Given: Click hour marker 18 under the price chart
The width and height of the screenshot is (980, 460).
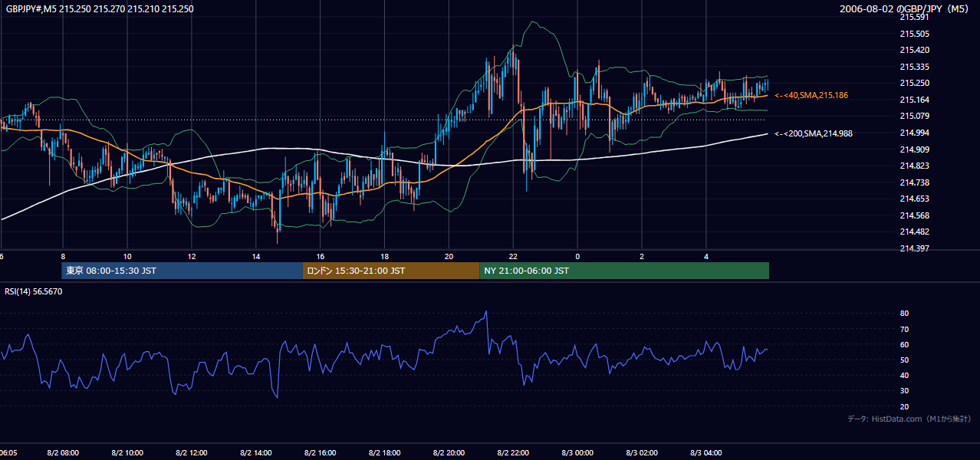Looking at the screenshot, I should coord(385,257).
